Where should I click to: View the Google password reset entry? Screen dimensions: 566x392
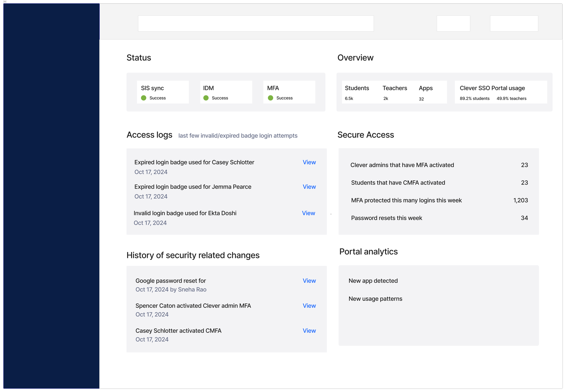click(309, 281)
